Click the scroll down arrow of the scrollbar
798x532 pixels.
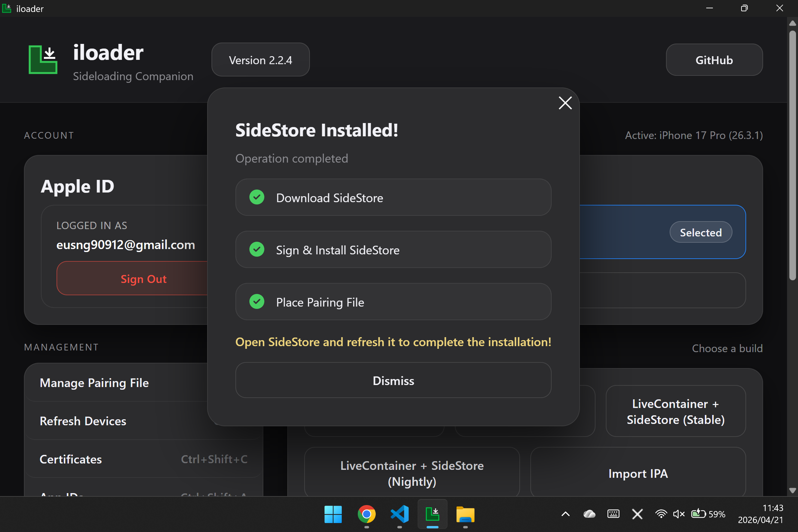[x=792, y=490]
